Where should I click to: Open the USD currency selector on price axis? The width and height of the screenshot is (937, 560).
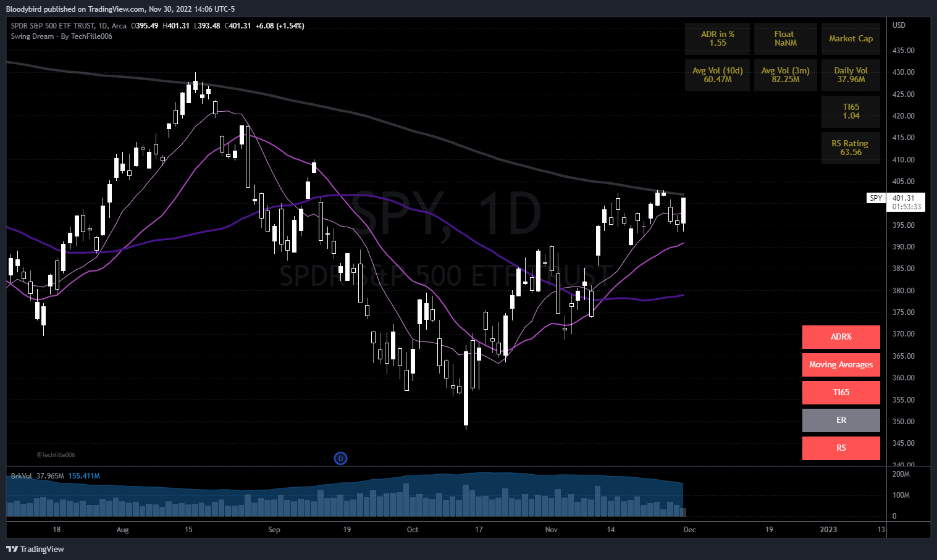(x=899, y=25)
